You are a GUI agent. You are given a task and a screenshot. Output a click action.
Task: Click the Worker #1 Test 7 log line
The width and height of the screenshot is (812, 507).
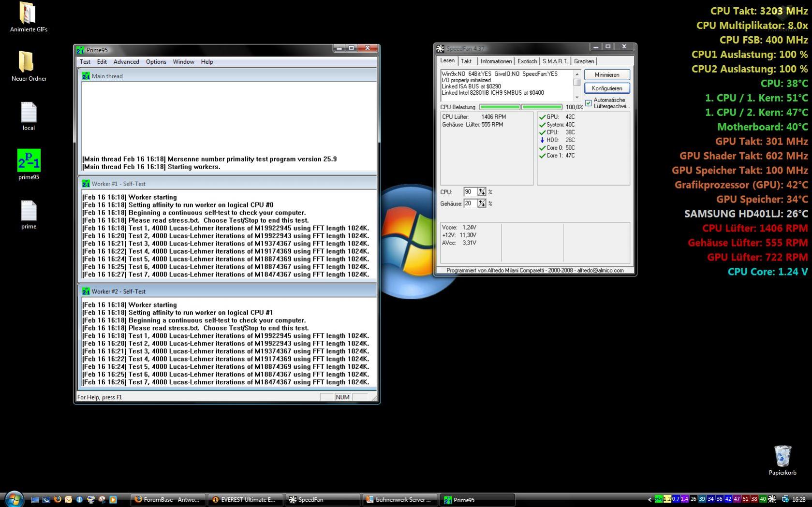pos(225,275)
